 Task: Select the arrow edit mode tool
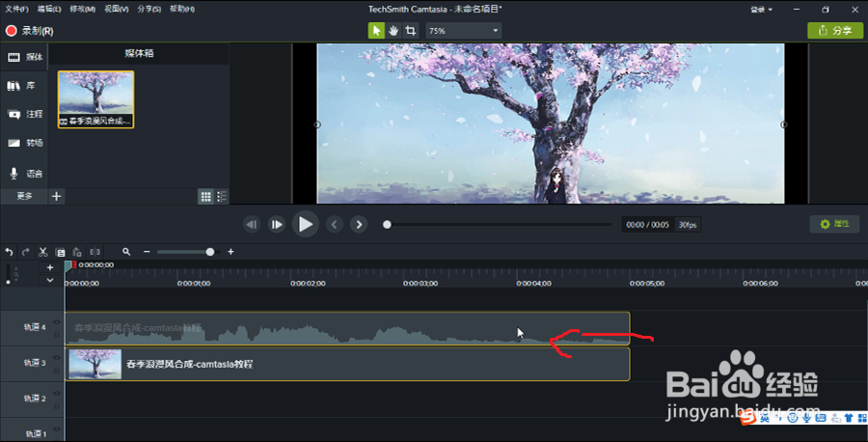(376, 31)
